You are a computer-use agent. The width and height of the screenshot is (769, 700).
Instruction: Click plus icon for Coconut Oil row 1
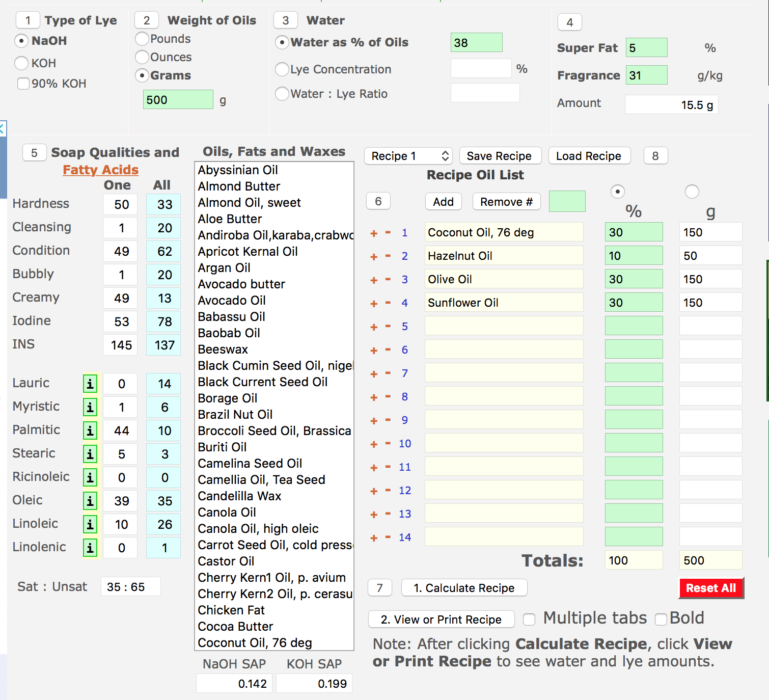[374, 233]
